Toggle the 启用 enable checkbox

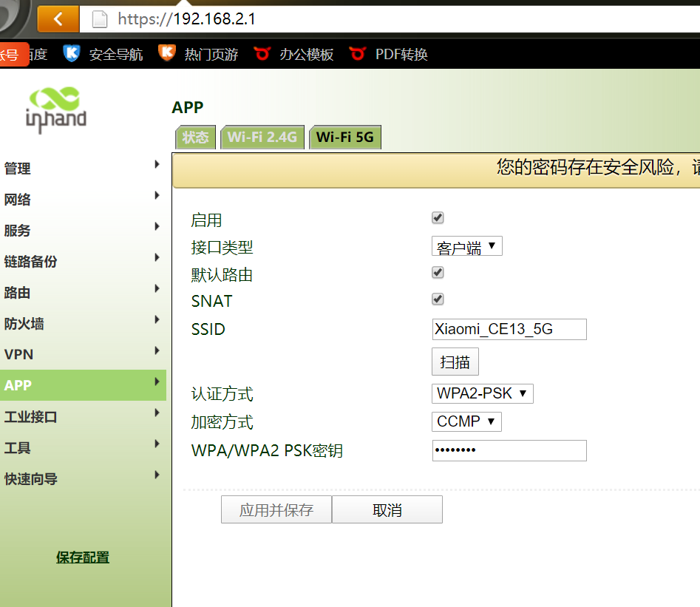pyautogui.click(x=437, y=217)
